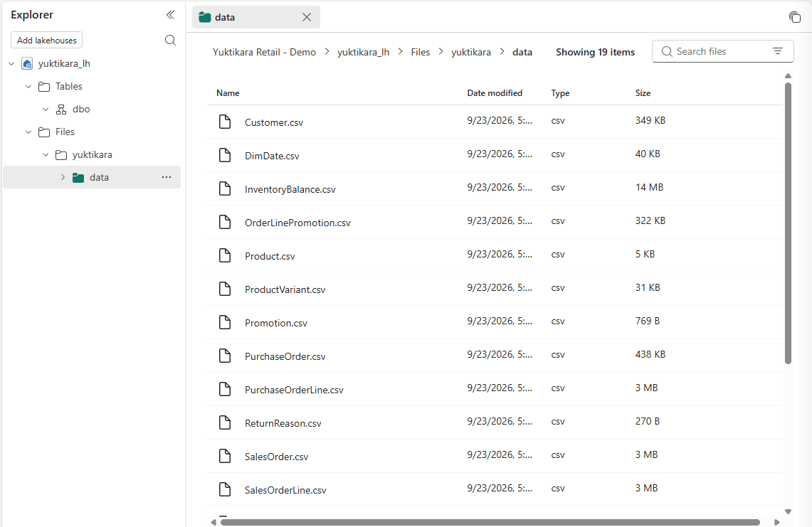Screen dimensions: 812x527
Task: Select the PurchaseOrderLine.csv file name
Action: tap(294, 390)
